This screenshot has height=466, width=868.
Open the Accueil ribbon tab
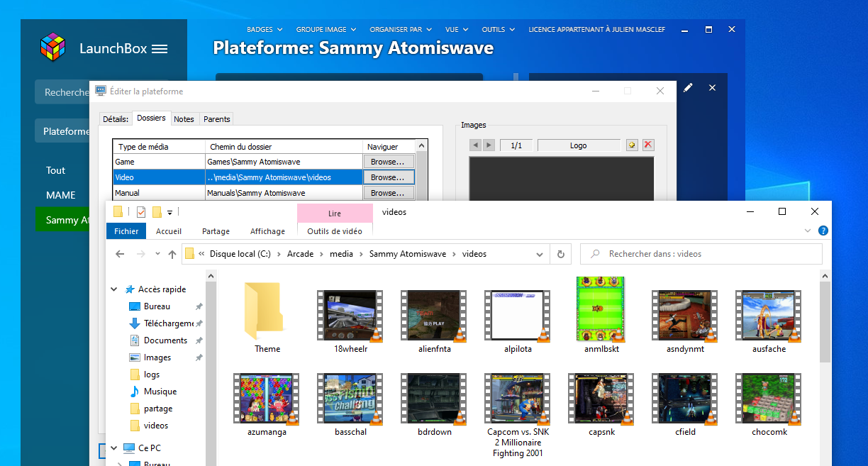pos(169,231)
